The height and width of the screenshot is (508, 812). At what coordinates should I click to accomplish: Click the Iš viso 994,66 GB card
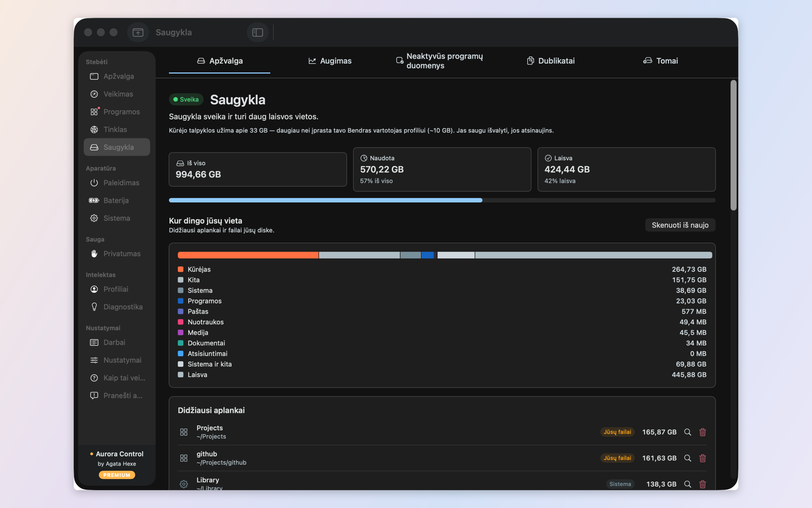[x=258, y=169]
